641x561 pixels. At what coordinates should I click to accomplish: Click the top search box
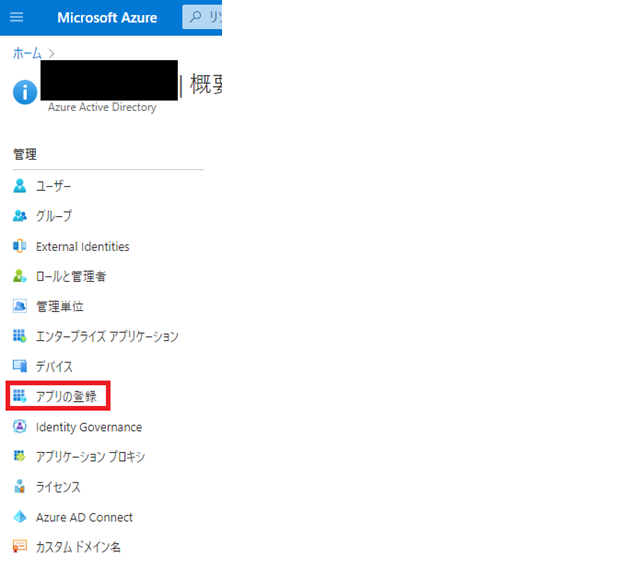[x=203, y=18]
